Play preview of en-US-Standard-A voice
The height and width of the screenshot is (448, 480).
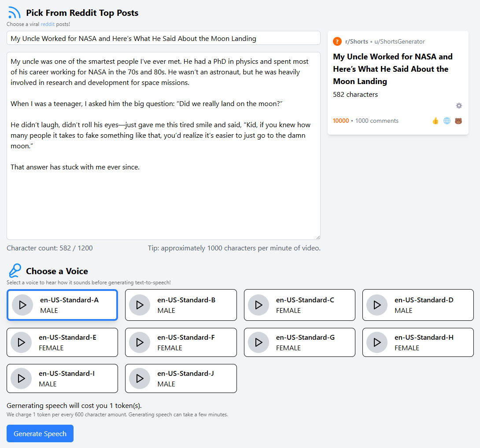[x=22, y=305]
